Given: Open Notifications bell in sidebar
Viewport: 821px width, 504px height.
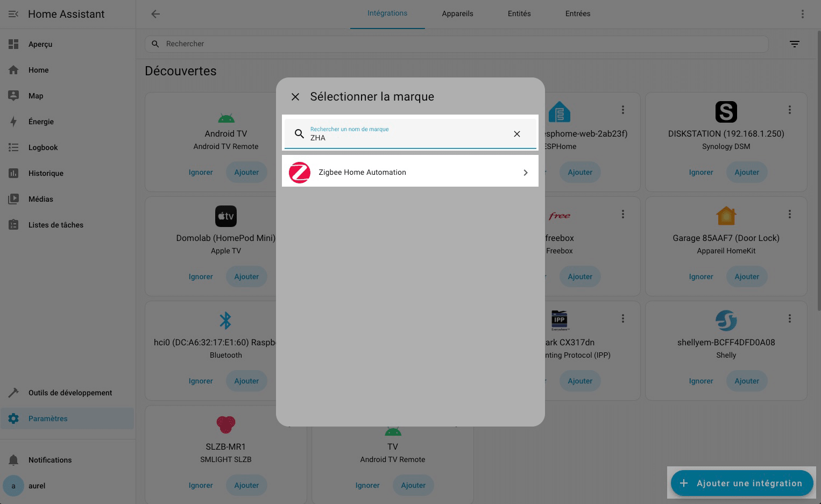Looking at the screenshot, I should coord(14,460).
